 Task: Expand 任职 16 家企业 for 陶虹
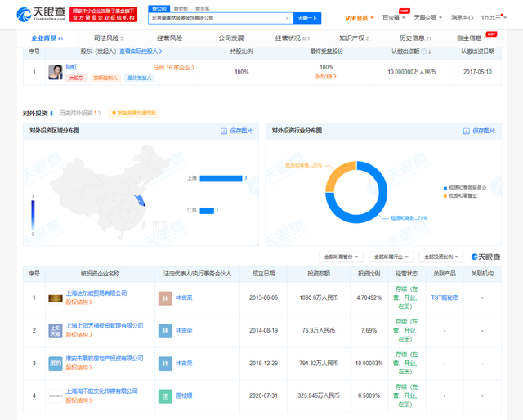tap(174, 68)
